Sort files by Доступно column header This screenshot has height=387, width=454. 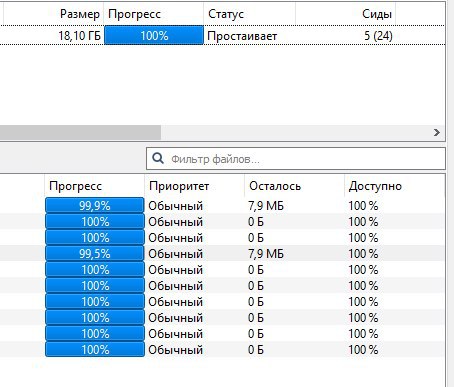click(x=375, y=186)
